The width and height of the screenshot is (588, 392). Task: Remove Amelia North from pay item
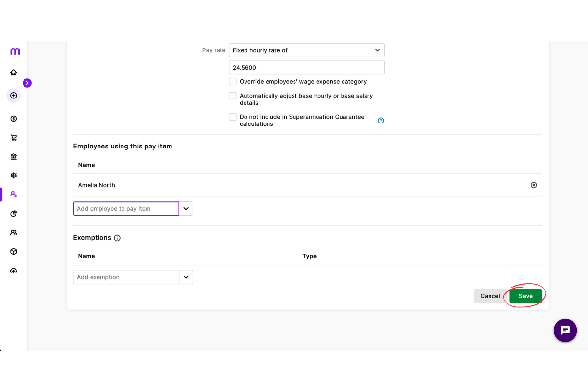[534, 185]
